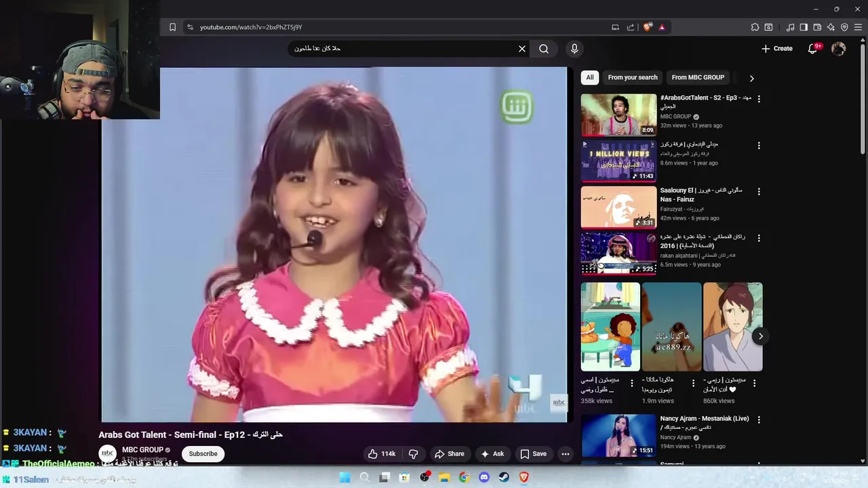This screenshot has height=488, width=868.
Task: Click the YouTube search magnifier button
Action: 544,49
